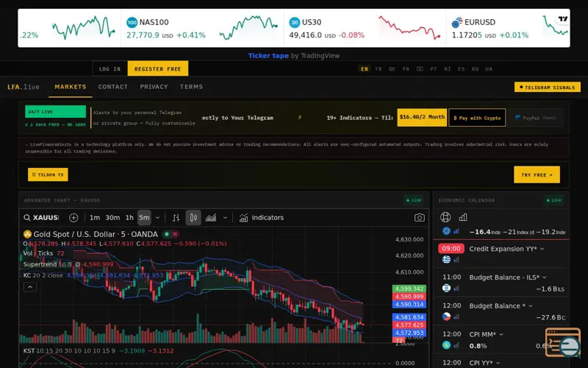Expand the CPI MM event
588x368 pixels.
click(486, 334)
